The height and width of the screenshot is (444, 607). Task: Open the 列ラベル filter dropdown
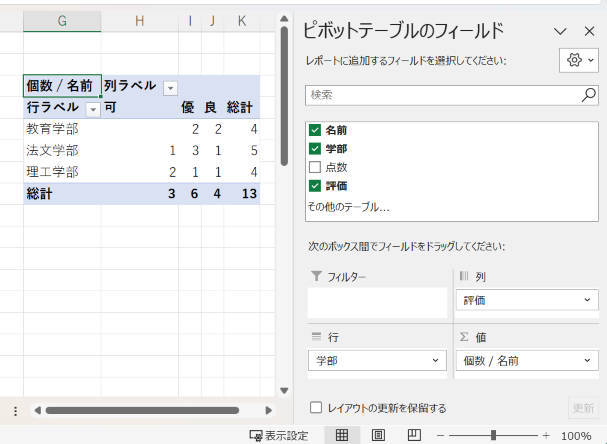tap(170, 88)
